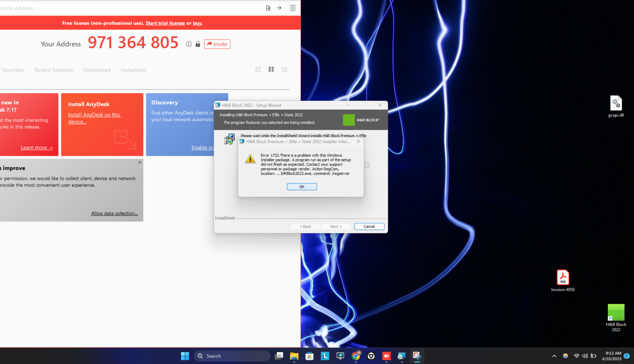Dismiss the data collection improve panel
Screen dimensions: 634x364
[139, 163]
